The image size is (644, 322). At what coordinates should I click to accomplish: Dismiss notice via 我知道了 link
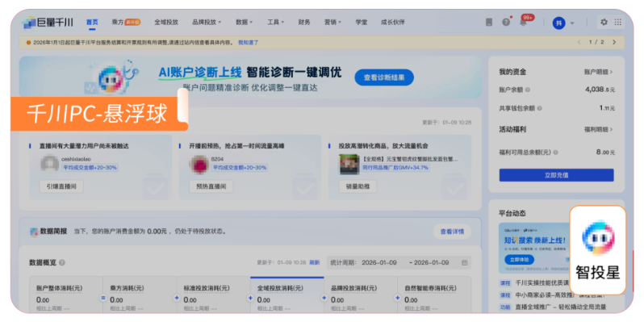249,42
